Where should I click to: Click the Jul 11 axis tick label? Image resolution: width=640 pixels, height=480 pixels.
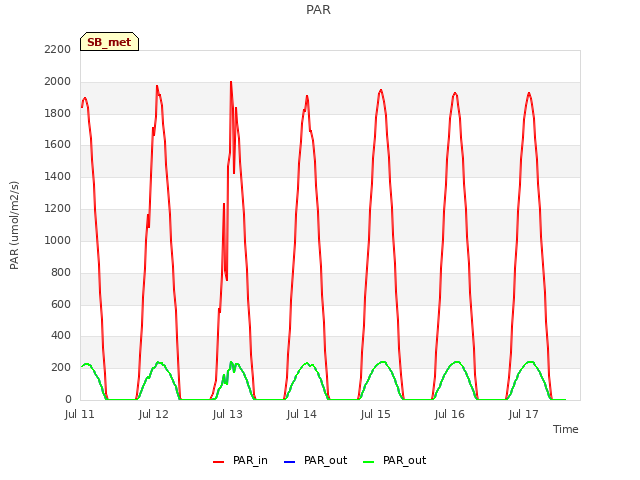click(x=80, y=415)
